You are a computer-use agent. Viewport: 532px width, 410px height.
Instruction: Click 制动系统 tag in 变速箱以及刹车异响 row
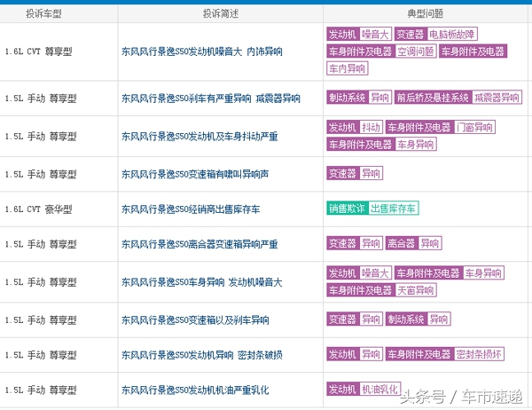406,319
